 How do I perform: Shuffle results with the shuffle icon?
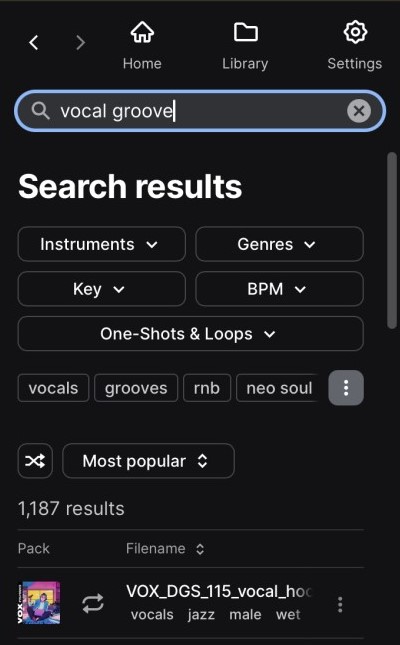[x=35, y=461]
